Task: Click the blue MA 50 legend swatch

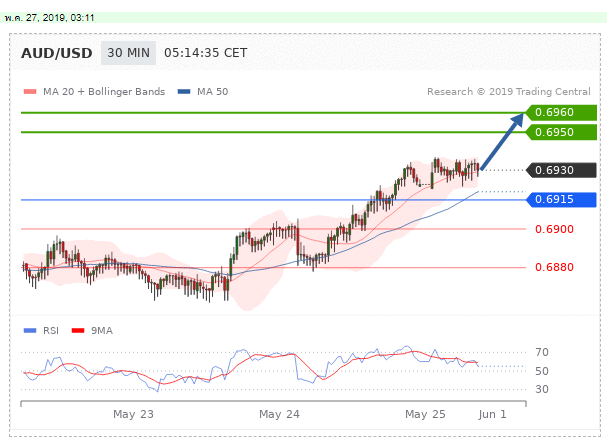Action: [x=184, y=92]
